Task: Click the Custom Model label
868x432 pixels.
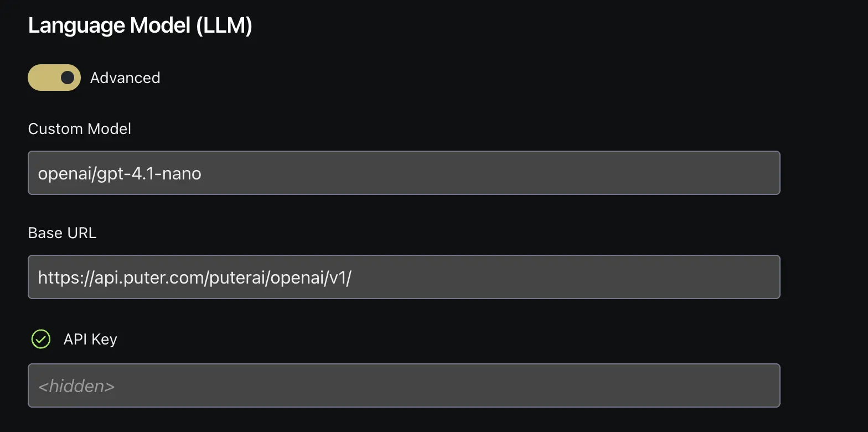Action: tap(79, 128)
